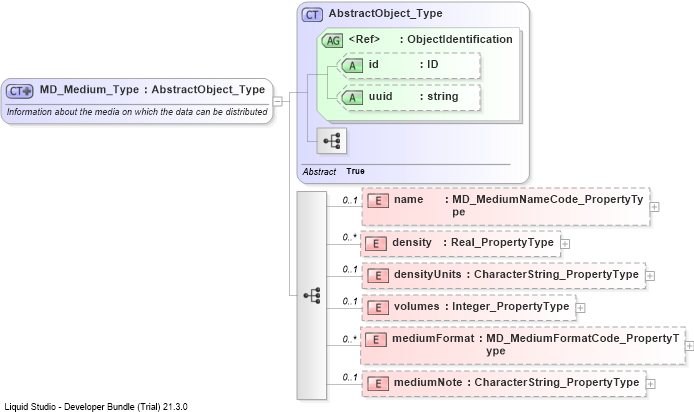Click the CT icon of AbstractObject_Type
Screen dimensions: 694x412
pos(312,15)
